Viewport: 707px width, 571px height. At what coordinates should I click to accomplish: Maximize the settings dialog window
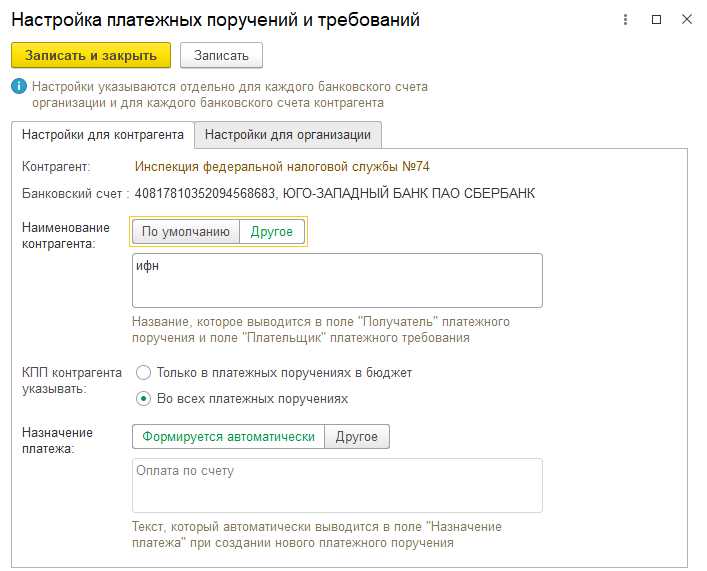pos(656,19)
